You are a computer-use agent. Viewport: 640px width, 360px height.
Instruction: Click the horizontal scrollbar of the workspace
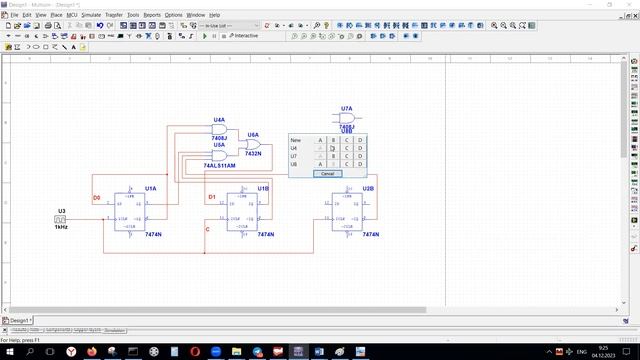[x=217, y=310]
